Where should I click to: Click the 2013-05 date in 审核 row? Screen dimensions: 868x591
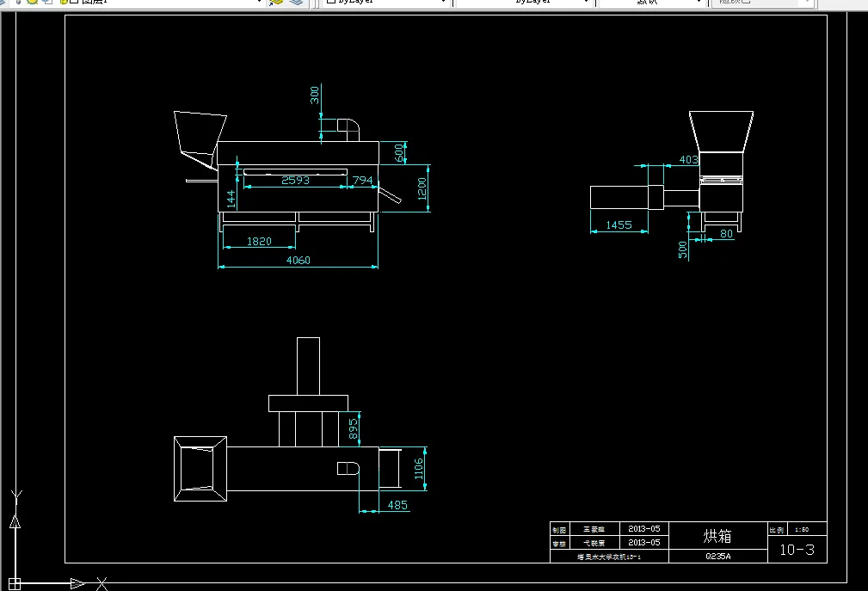(x=643, y=542)
